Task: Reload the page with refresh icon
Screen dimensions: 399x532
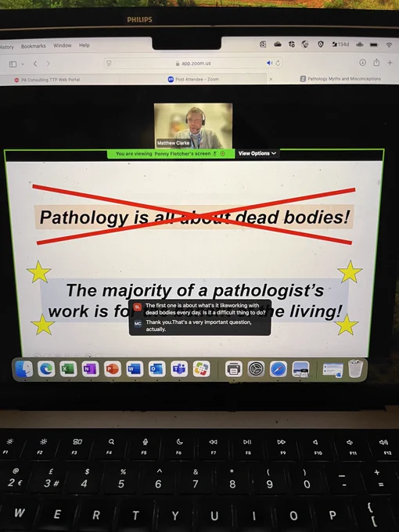Action: 279,63
